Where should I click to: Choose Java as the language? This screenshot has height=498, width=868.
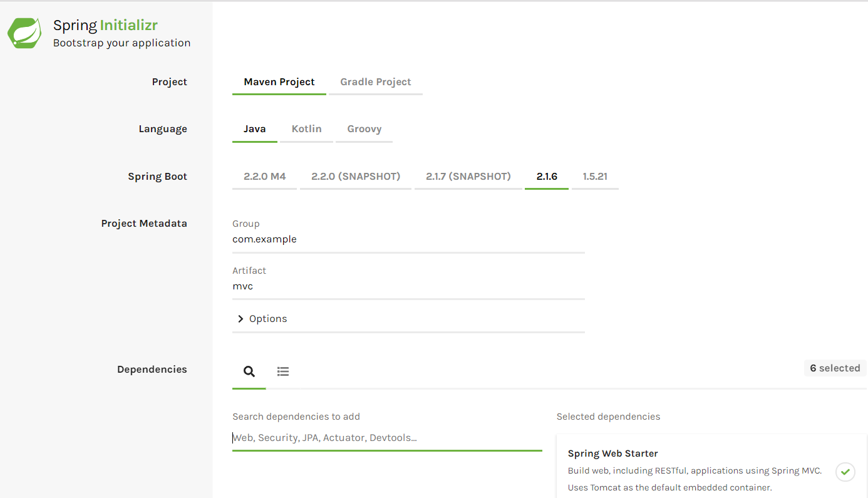pos(255,129)
